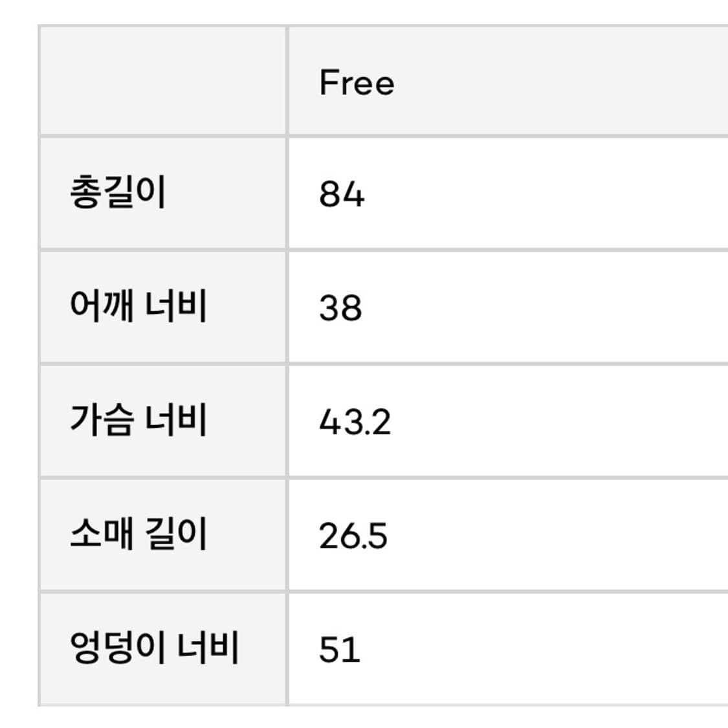728x728 pixels.
Task: Click the size name in the header row
Action: pos(357,83)
